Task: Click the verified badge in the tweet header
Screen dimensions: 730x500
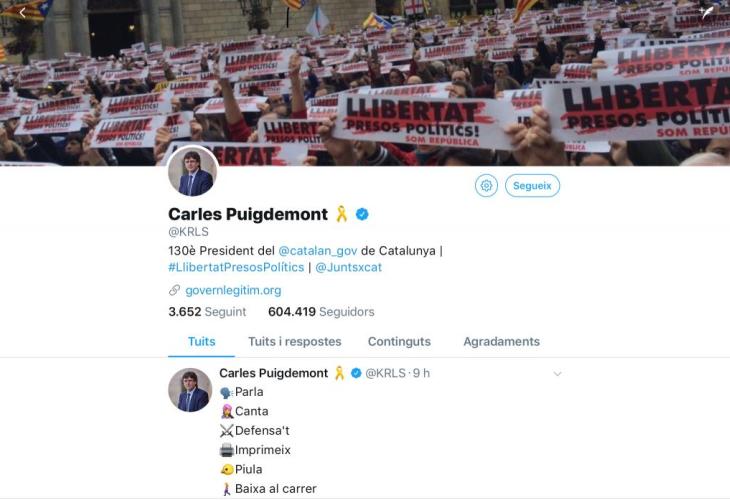Action: pos(356,373)
